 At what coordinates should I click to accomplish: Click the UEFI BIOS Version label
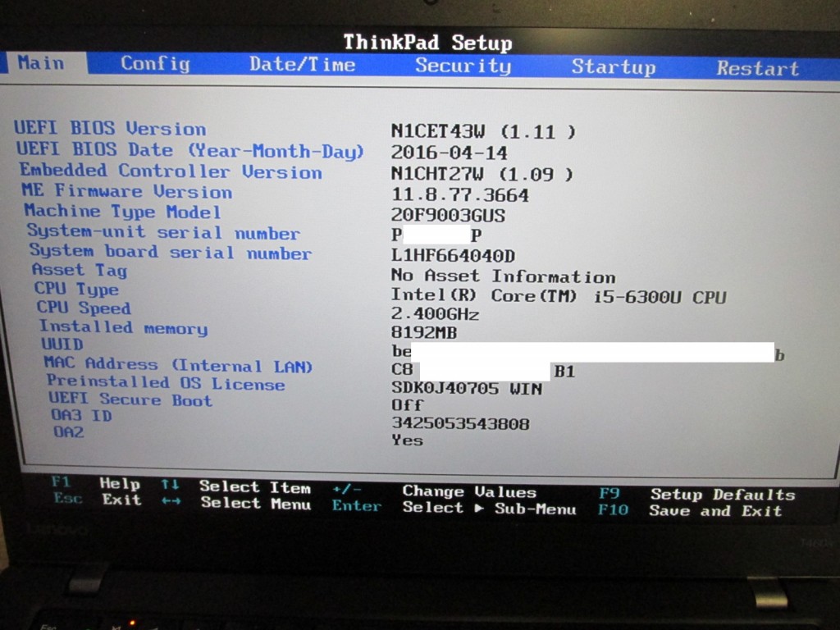(x=111, y=129)
